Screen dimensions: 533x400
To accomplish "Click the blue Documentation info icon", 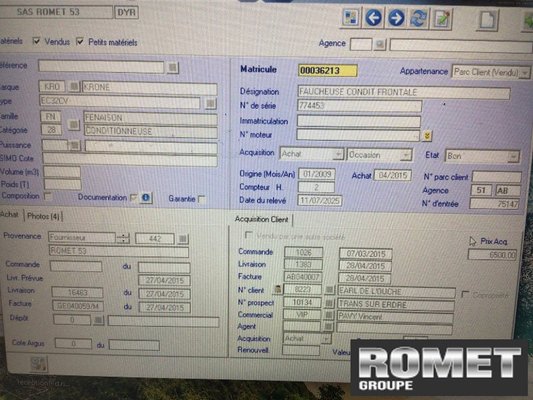I will tap(146, 197).
